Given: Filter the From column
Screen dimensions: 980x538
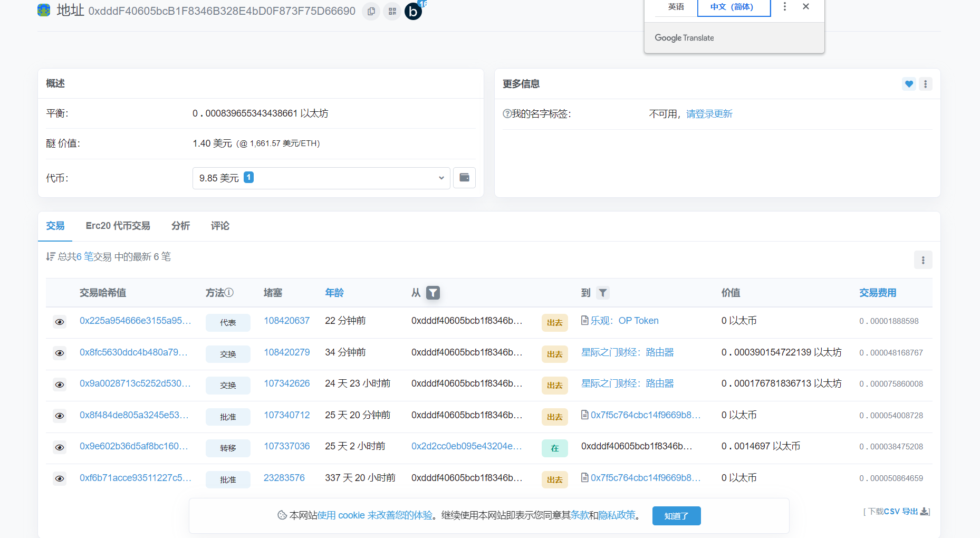Looking at the screenshot, I should pos(433,293).
